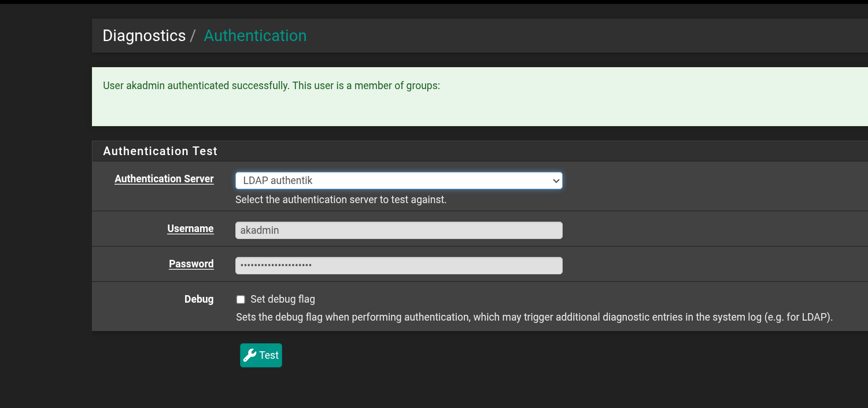Image resolution: width=868 pixels, height=408 pixels.
Task: Click the 'Select the authentication server' help text
Action: coord(341,200)
